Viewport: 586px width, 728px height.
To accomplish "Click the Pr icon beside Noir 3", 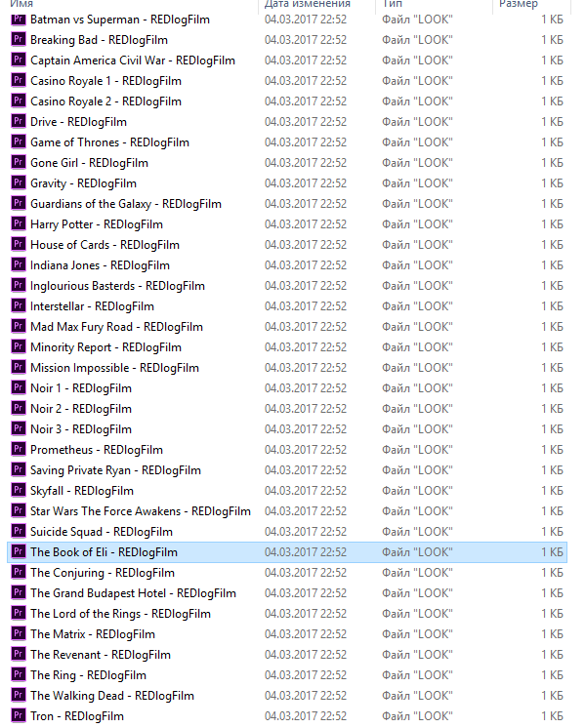I will tap(19, 429).
